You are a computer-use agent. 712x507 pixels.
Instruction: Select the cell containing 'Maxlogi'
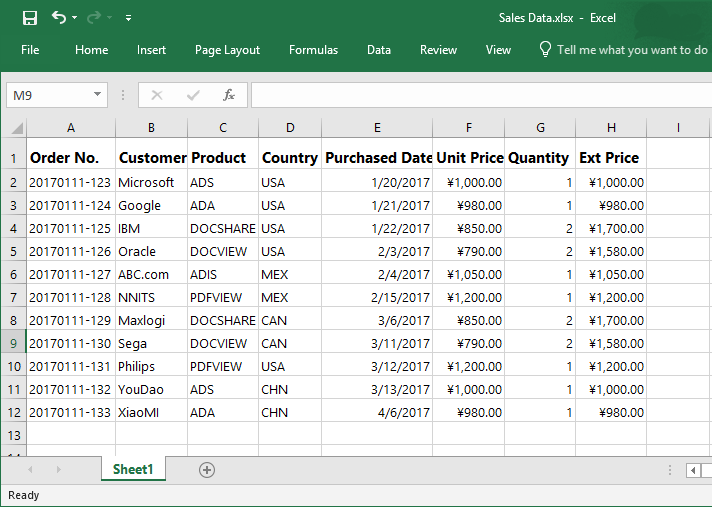tap(151, 320)
